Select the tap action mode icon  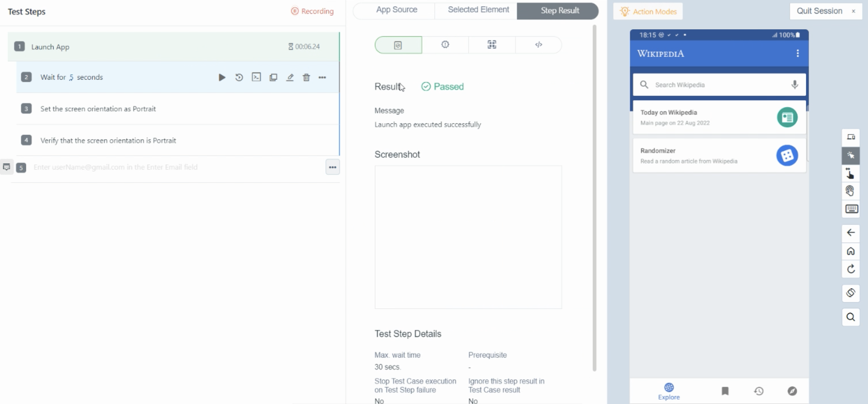tap(851, 155)
